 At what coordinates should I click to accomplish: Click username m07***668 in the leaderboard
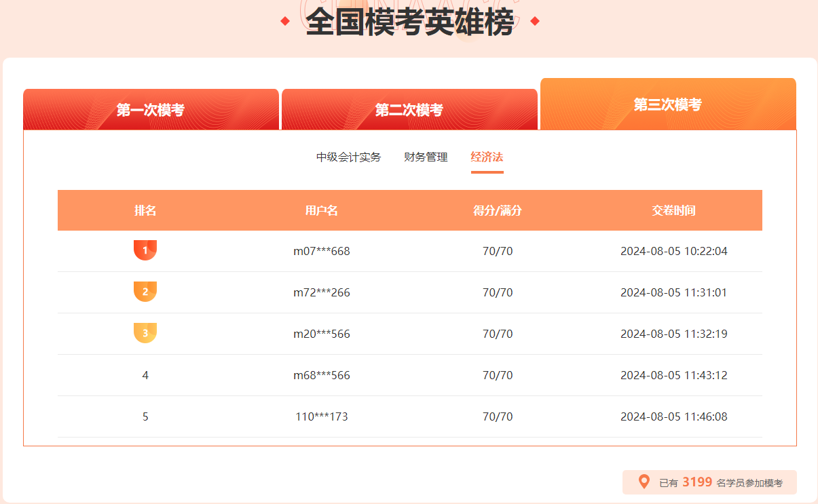321,250
